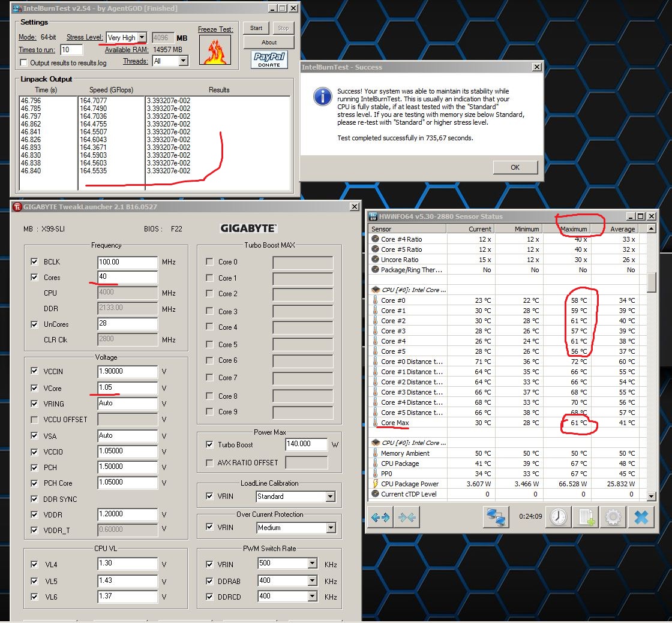Screen dimensions: 672x623
Task: Toggle the DDR SYNC checkbox
Action: 34,499
